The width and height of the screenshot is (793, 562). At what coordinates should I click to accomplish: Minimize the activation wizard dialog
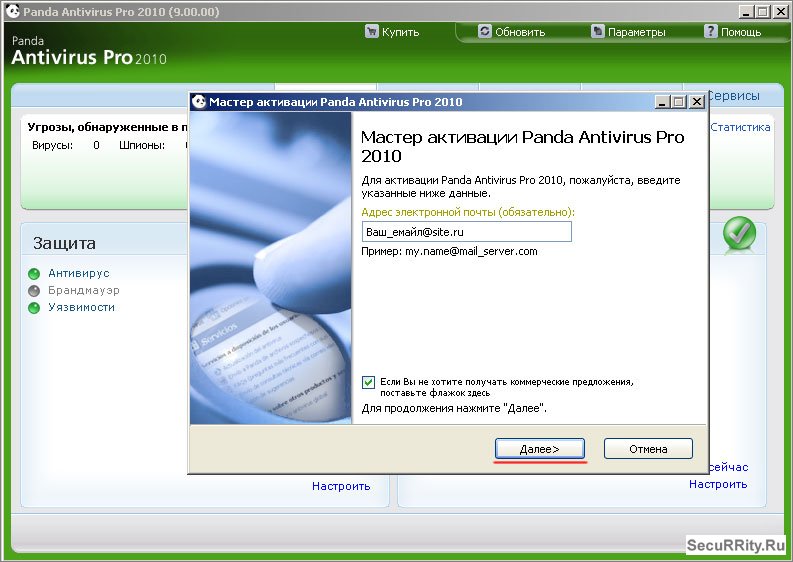663,102
